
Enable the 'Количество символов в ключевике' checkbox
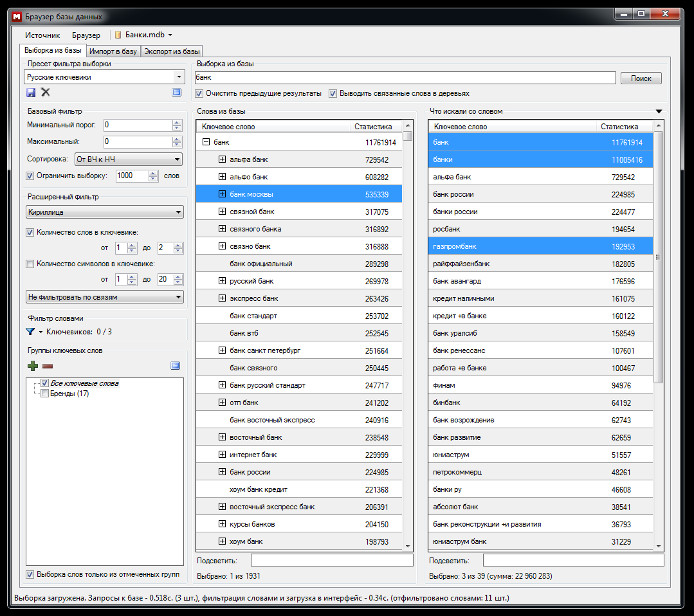pyautogui.click(x=30, y=263)
